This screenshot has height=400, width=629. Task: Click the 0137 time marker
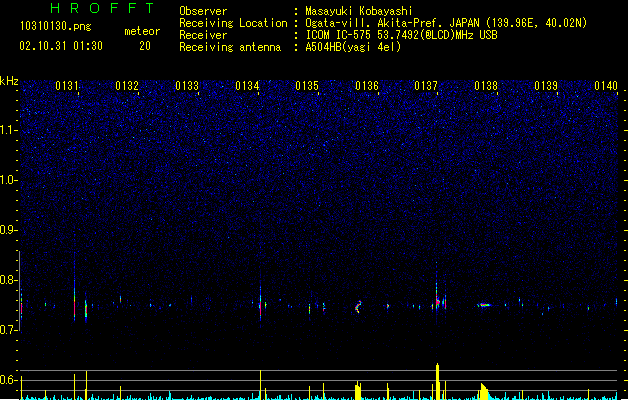426,86
